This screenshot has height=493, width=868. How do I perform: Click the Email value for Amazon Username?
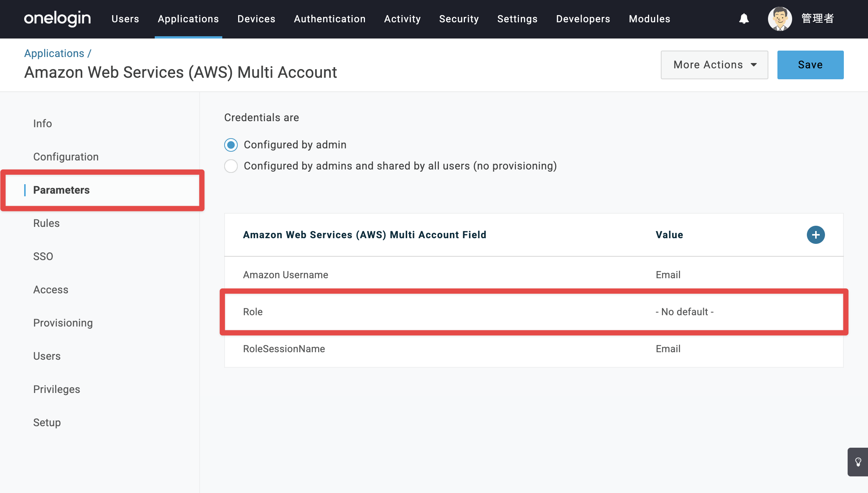point(668,275)
